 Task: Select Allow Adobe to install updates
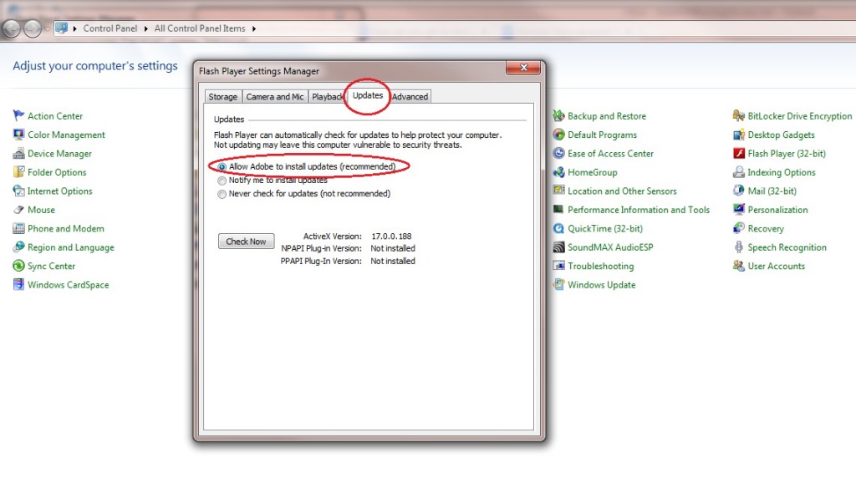pyautogui.click(x=222, y=166)
